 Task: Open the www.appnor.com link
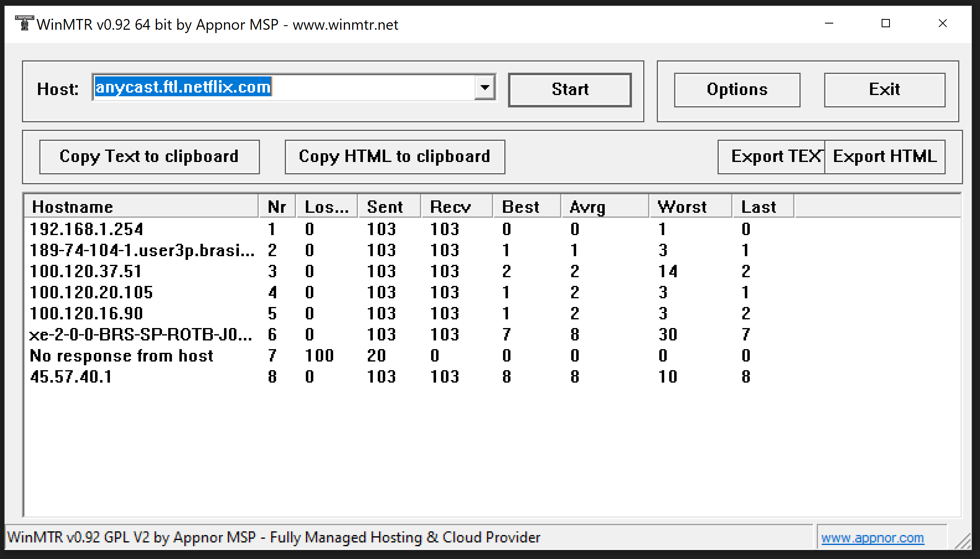tap(872, 538)
